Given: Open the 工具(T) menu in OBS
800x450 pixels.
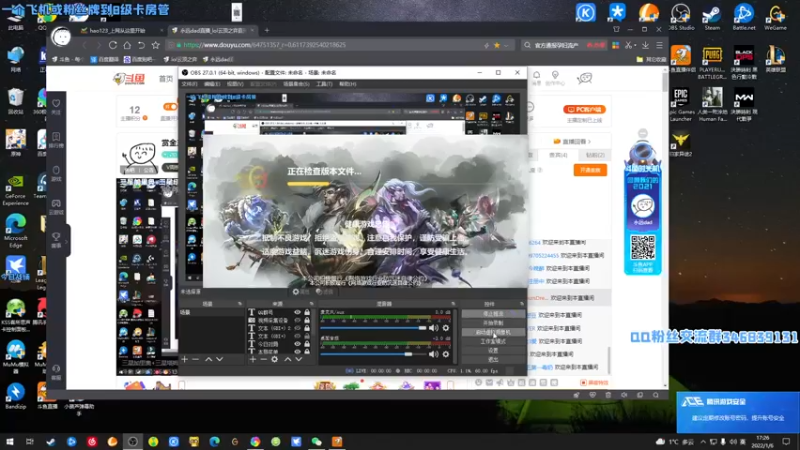Looking at the screenshot, I should tap(324, 84).
